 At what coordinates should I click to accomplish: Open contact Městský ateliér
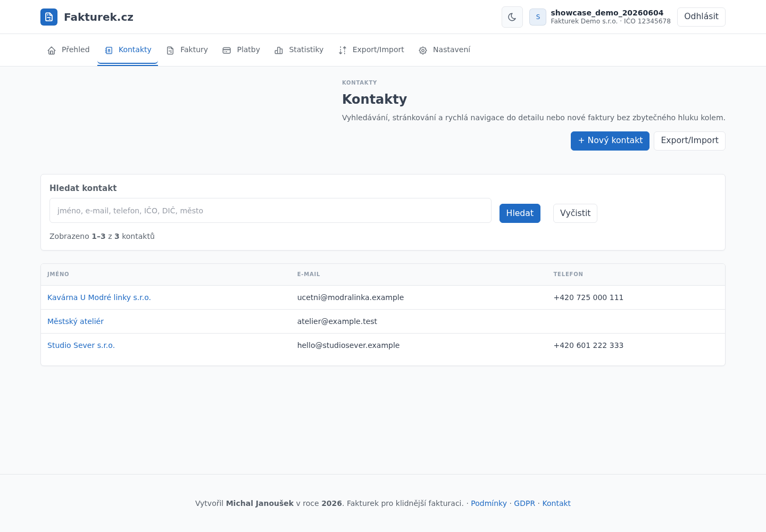click(x=76, y=321)
